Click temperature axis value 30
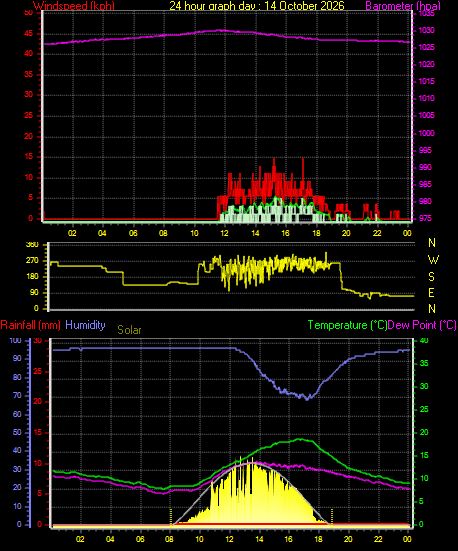The width and height of the screenshot is (458, 551). tap(424, 387)
